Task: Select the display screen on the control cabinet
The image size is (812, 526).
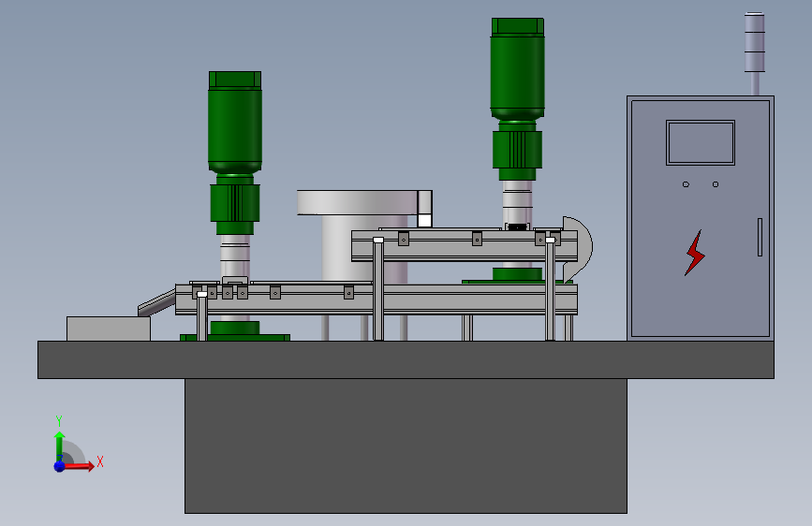Action: [701, 143]
